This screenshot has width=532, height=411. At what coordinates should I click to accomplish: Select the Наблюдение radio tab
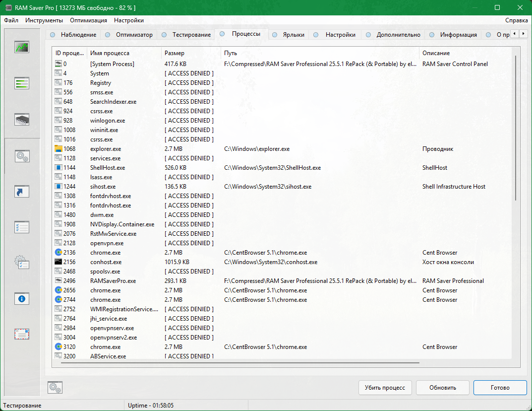(73, 35)
